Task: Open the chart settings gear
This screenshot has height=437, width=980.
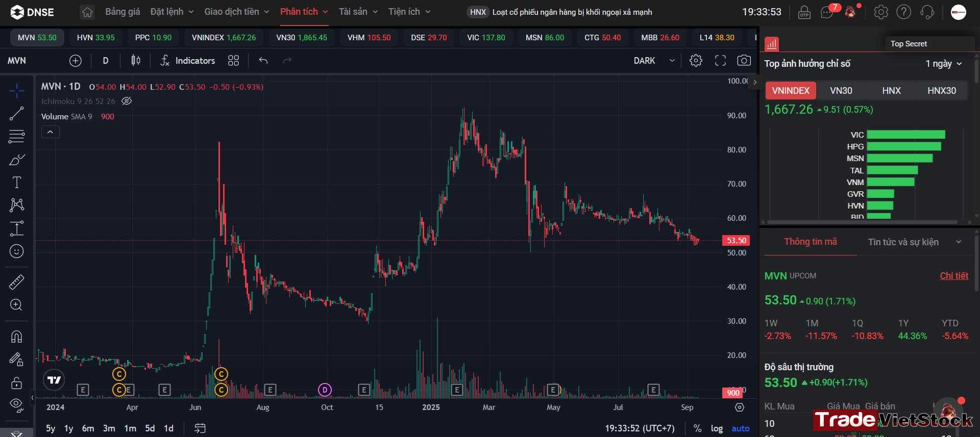Action: (696, 61)
